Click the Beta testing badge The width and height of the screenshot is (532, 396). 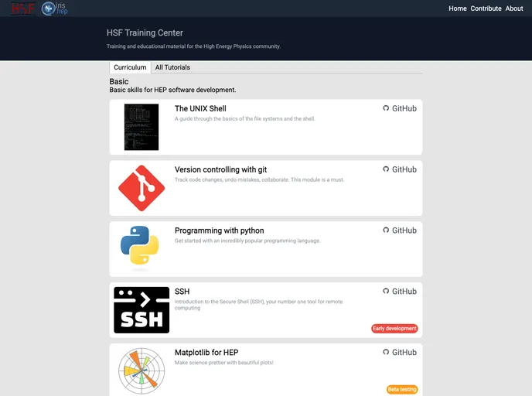[402, 389]
